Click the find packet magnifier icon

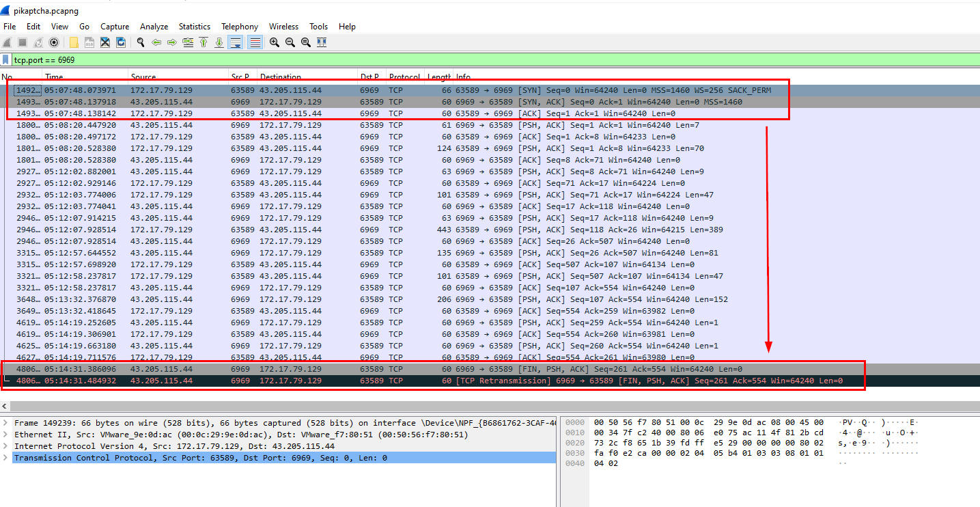[x=141, y=42]
